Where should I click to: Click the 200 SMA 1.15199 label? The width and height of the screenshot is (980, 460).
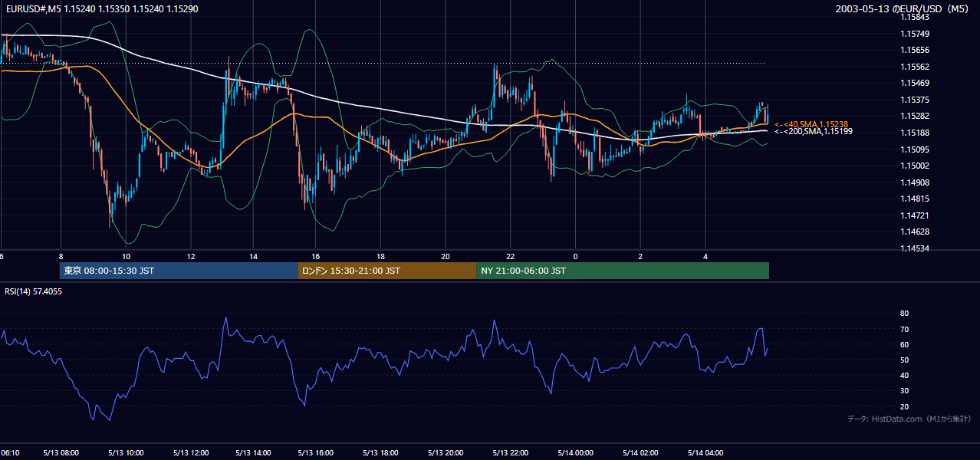813,131
